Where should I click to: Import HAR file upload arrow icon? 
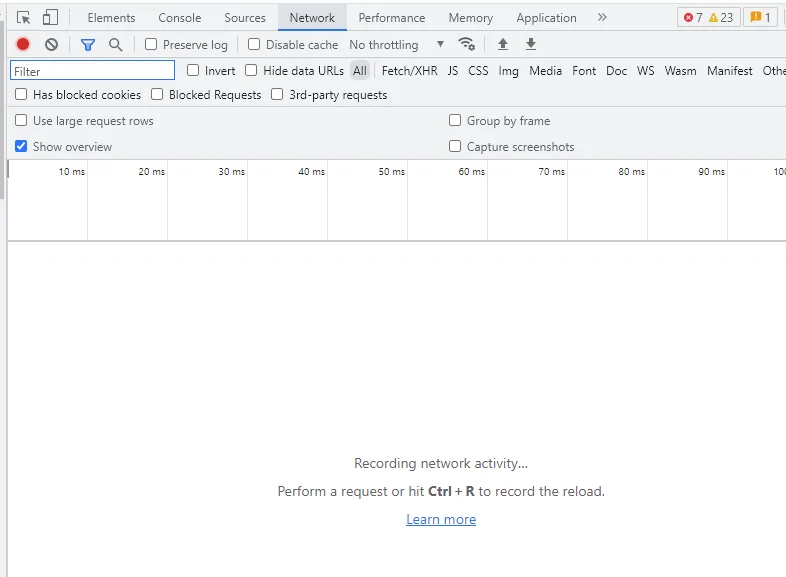click(x=503, y=44)
